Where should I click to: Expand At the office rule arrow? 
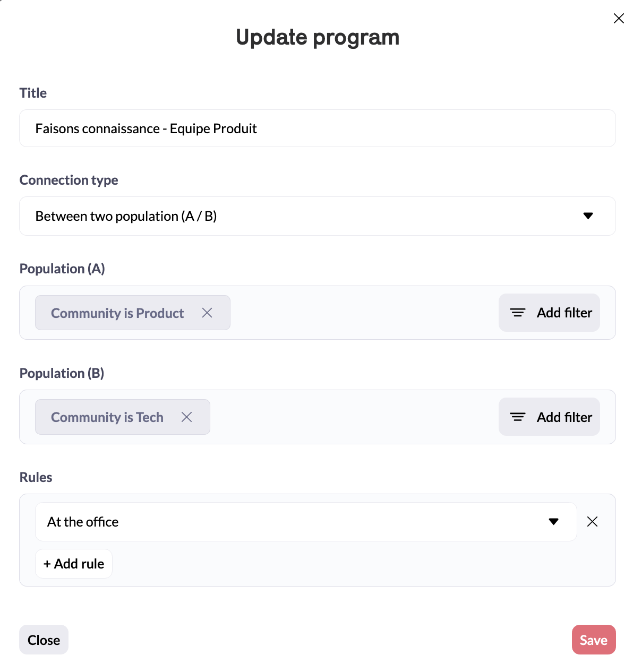point(553,522)
